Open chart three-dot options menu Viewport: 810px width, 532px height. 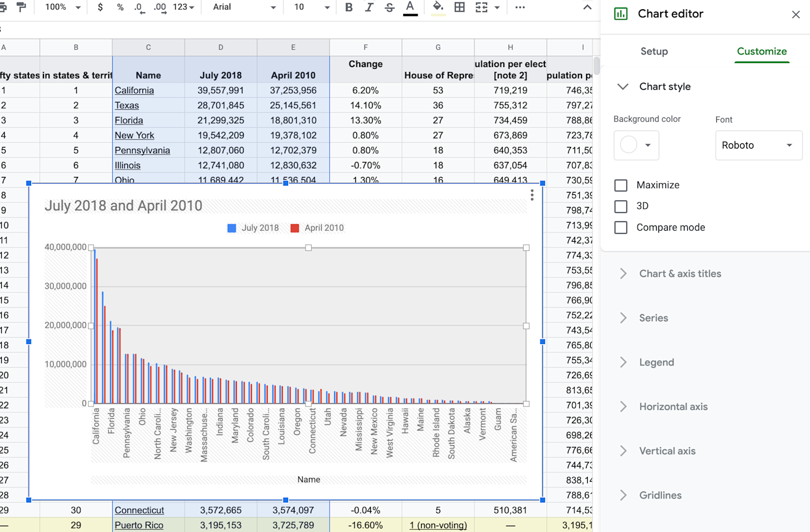(x=532, y=195)
